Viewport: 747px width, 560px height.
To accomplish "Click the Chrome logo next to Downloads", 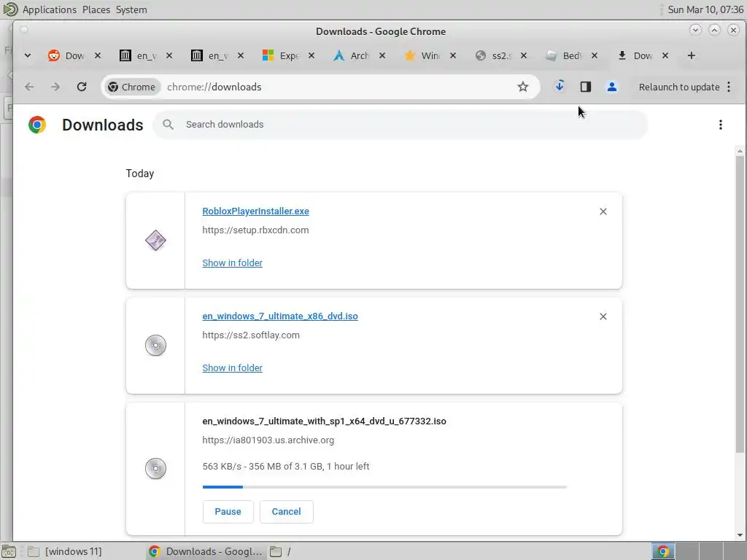I will (37, 125).
